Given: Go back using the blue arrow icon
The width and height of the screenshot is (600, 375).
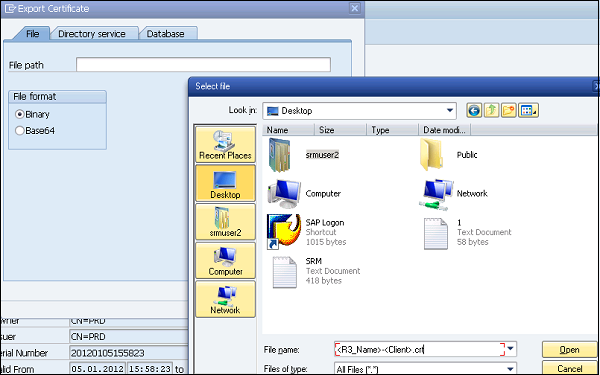Looking at the screenshot, I should tap(474, 111).
